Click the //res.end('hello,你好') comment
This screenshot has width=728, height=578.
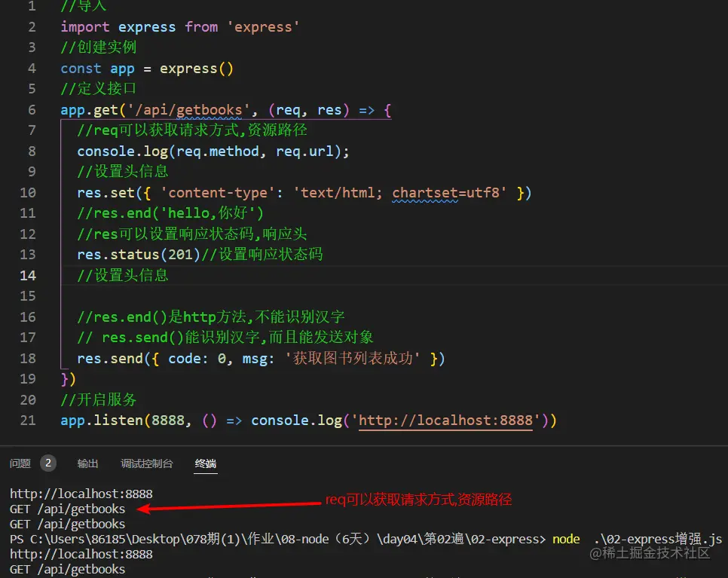coord(170,213)
